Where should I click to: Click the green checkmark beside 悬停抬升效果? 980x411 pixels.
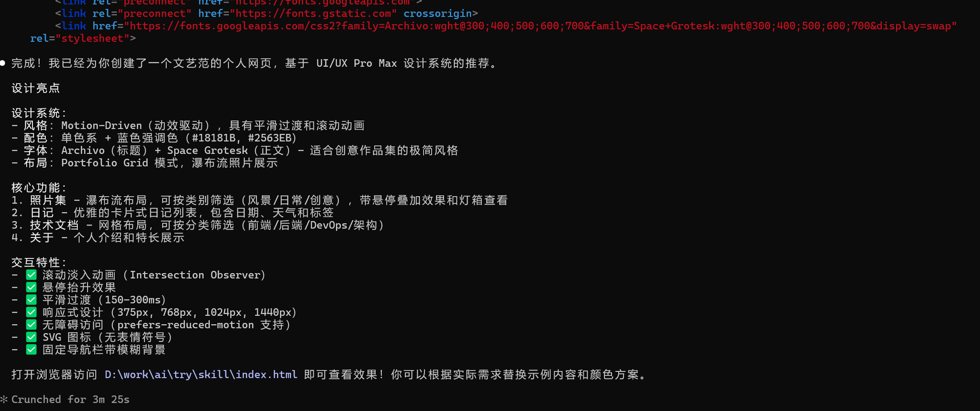31,287
